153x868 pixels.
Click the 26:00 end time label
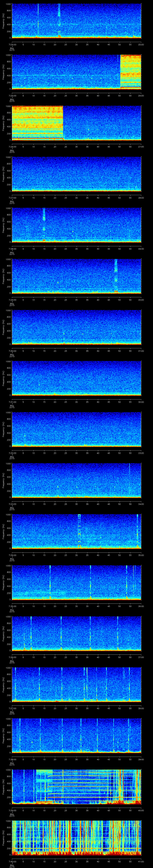pos(141,96)
